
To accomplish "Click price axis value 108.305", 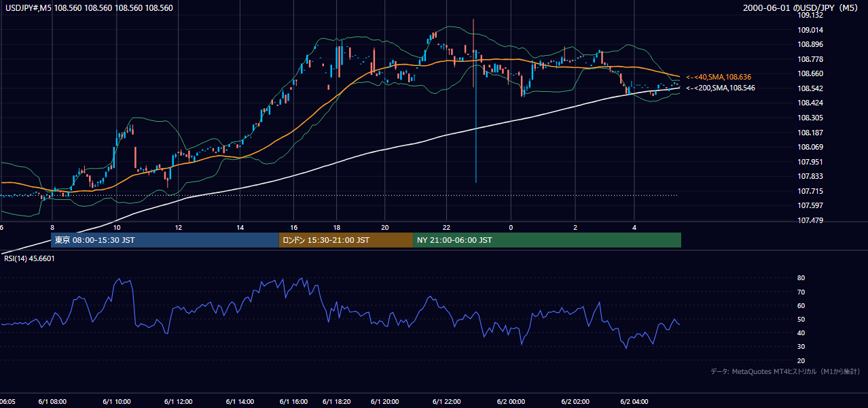I will [x=810, y=118].
